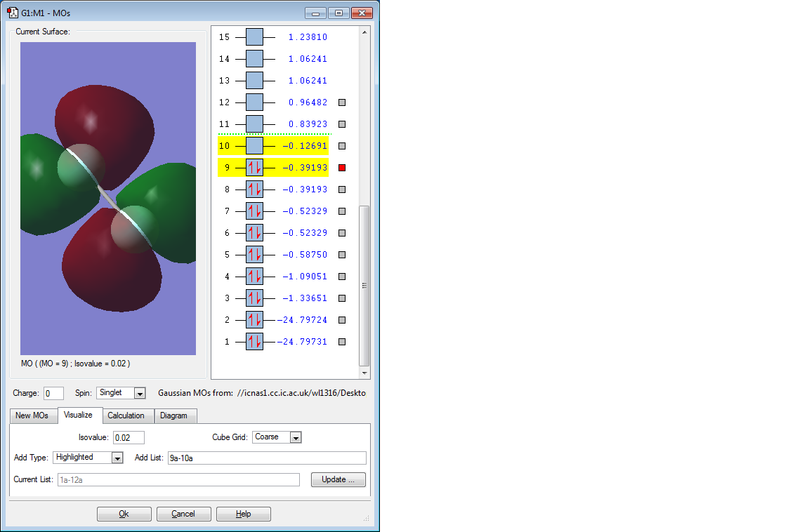Screen dimensions: 809x532
Task: Toggle surface marker for MO 6
Action: (x=342, y=233)
